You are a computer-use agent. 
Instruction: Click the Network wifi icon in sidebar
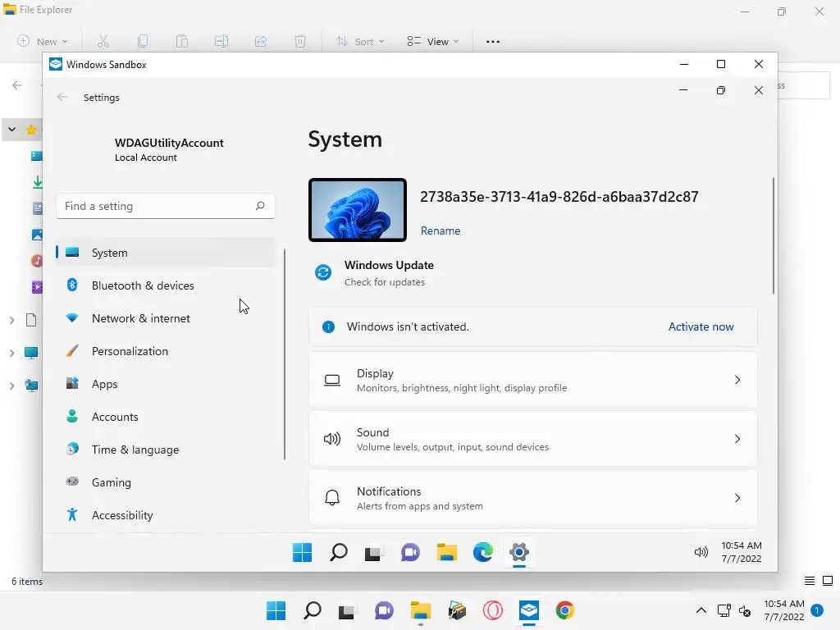pos(72,317)
